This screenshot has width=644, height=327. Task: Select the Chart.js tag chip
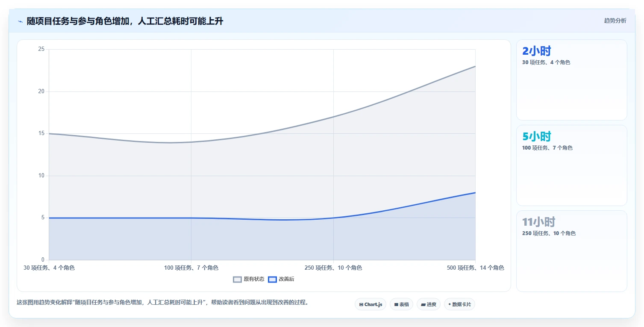(371, 304)
